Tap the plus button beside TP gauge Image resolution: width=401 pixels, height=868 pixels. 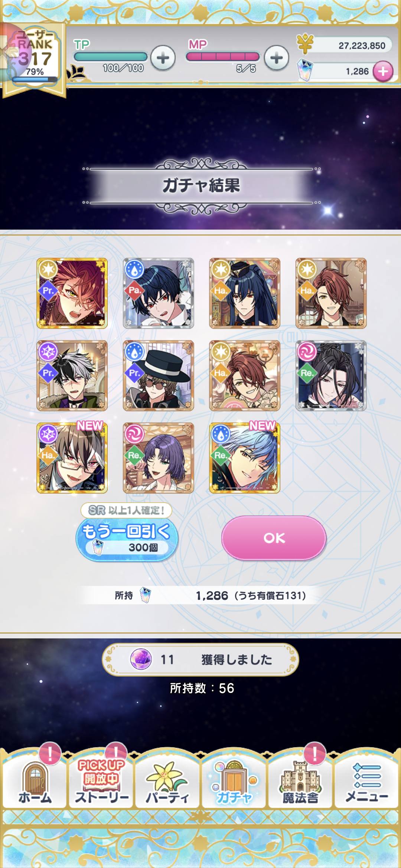click(x=163, y=58)
